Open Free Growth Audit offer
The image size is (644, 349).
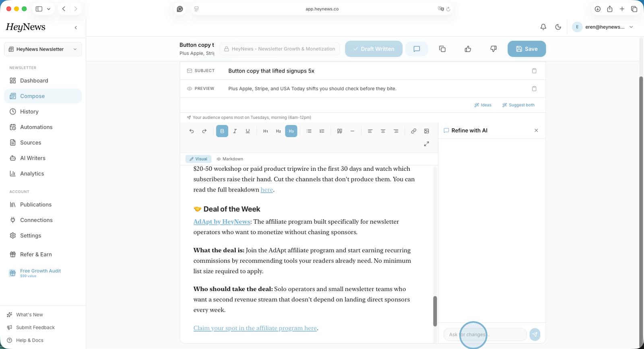[43, 273]
